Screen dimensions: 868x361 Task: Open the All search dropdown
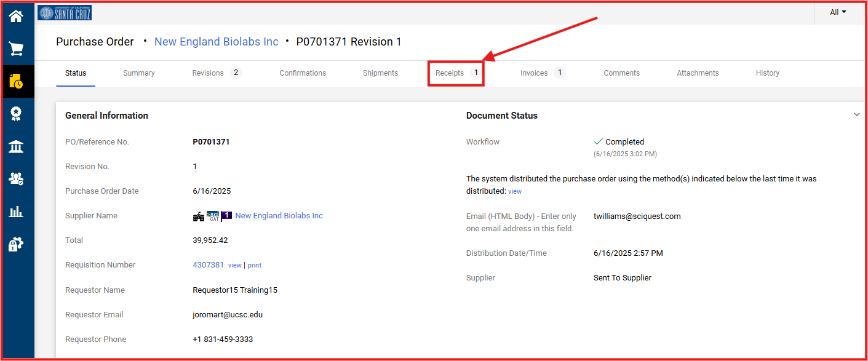[x=838, y=12]
